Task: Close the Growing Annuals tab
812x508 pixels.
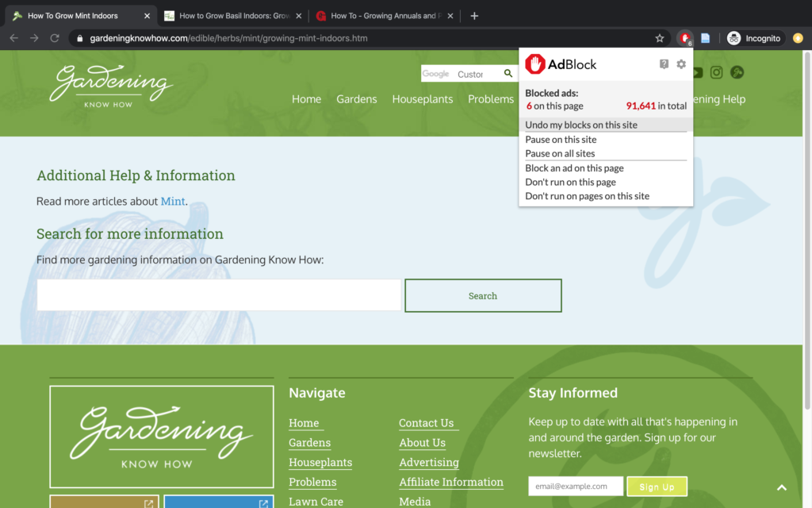Action: pos(450,16)
